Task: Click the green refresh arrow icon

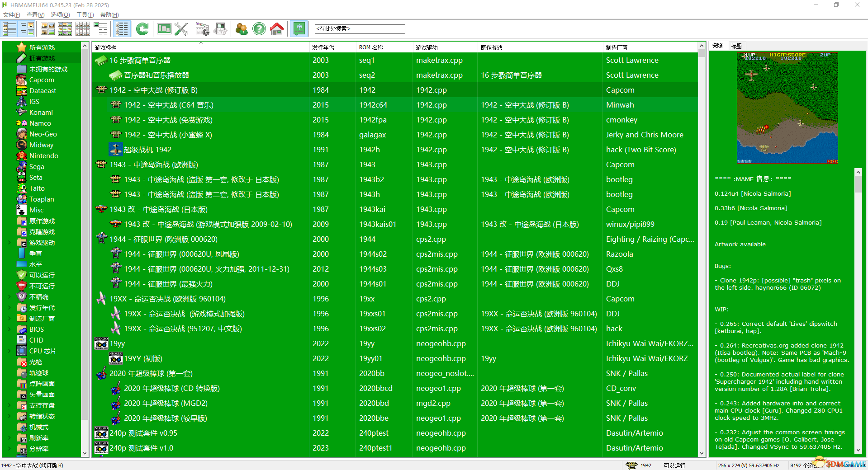Action: click(142, 29)
